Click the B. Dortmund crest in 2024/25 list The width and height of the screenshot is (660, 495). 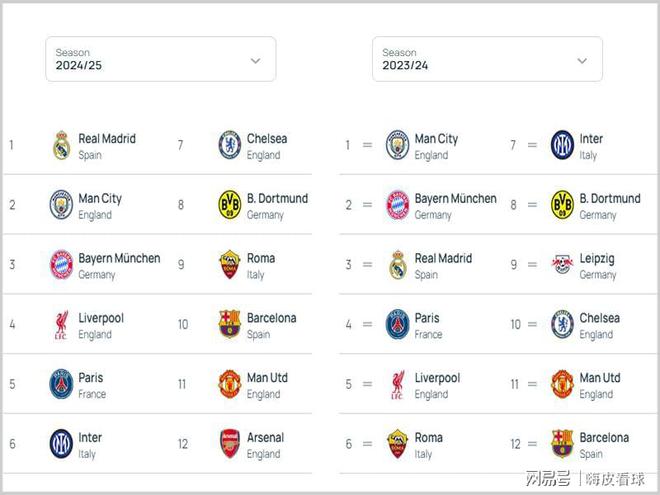click(230, 205)
